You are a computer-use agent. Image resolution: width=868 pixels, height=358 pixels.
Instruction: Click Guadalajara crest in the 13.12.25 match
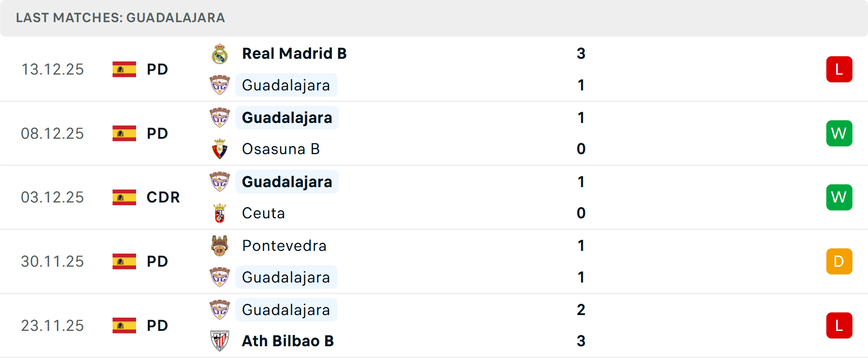tap(220, 85)
